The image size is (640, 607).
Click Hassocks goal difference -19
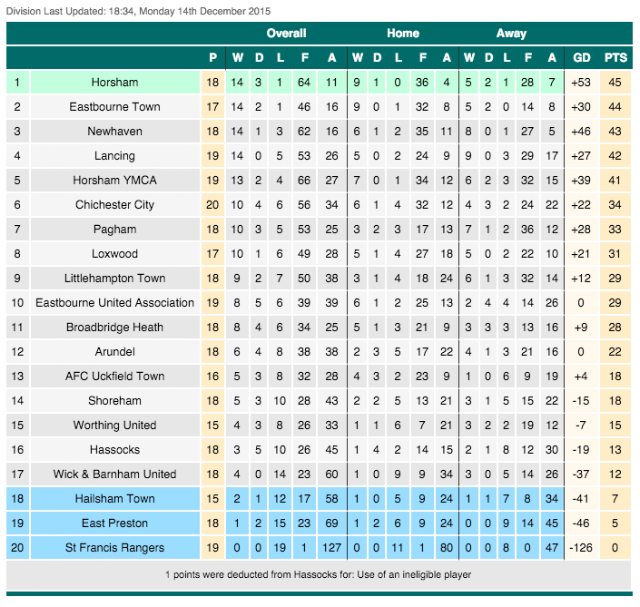pos(581,449)
